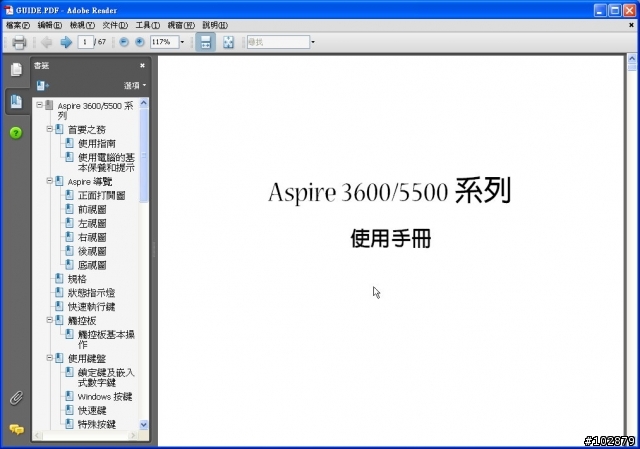
Task: Open the Bookmarks panel icon
Action: click(x=16, y=101)
